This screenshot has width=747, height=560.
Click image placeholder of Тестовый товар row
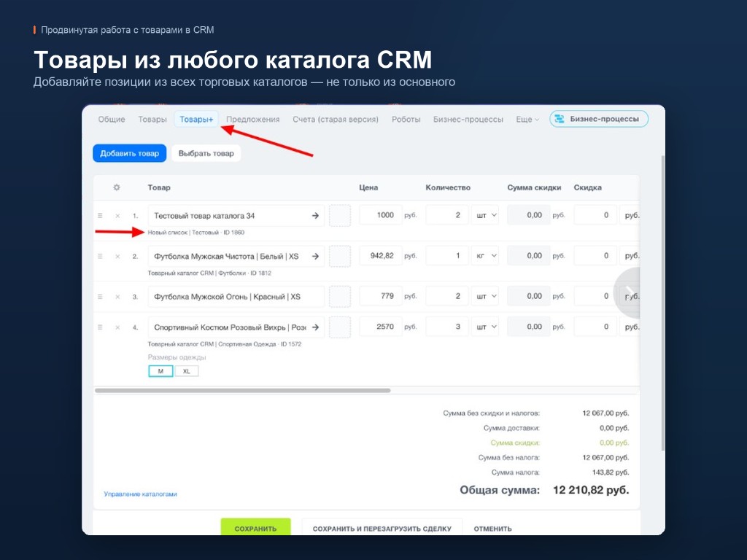point(340,216)
